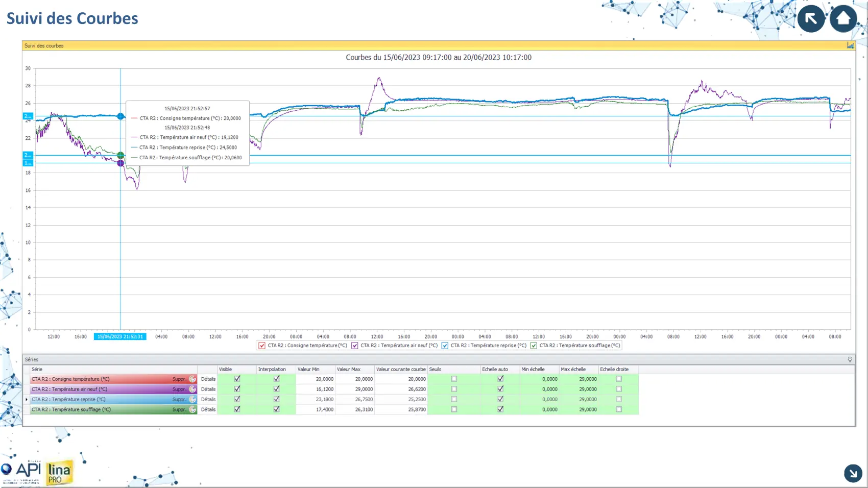
Task: Open color palette for Consigne température series
Action: 192,379
